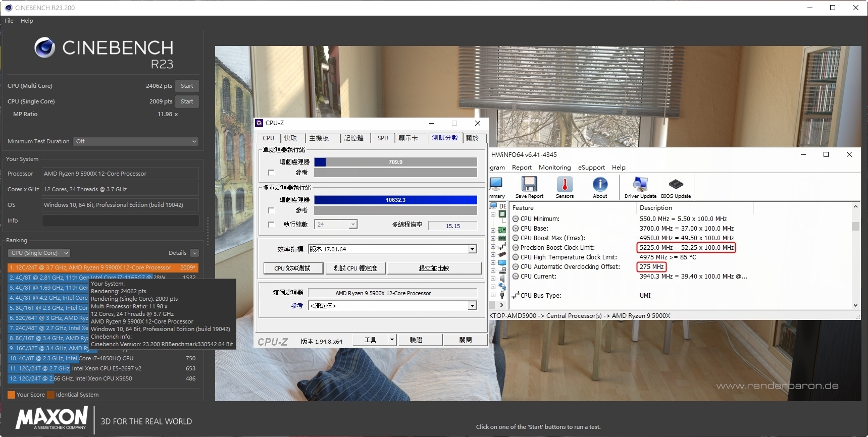Click the empty Info field in Cinebench
This screenshot has height=437, width=868.
coord(120,221)
